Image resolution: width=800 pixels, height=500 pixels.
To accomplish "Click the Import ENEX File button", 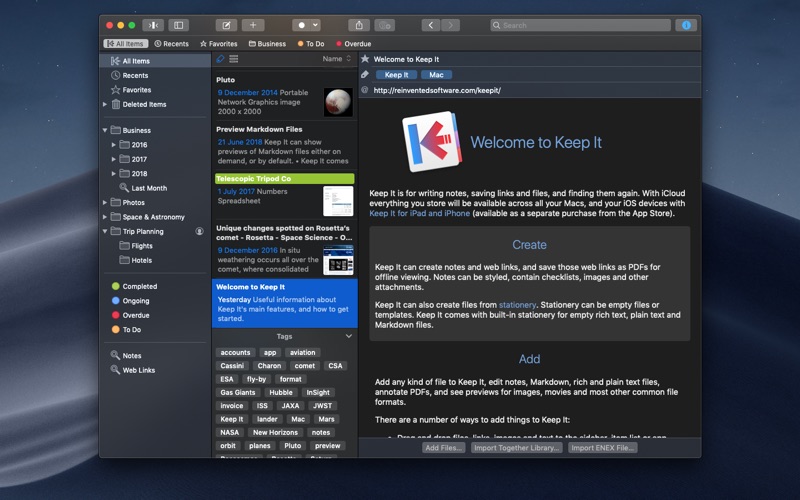I will pyautogui.click(x=603, y=448).
